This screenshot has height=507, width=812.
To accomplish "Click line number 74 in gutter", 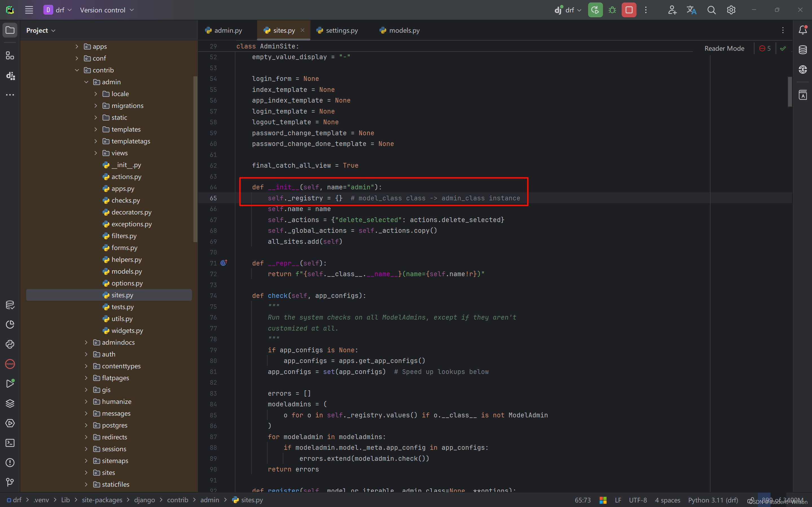I will (x=213, y=296).
